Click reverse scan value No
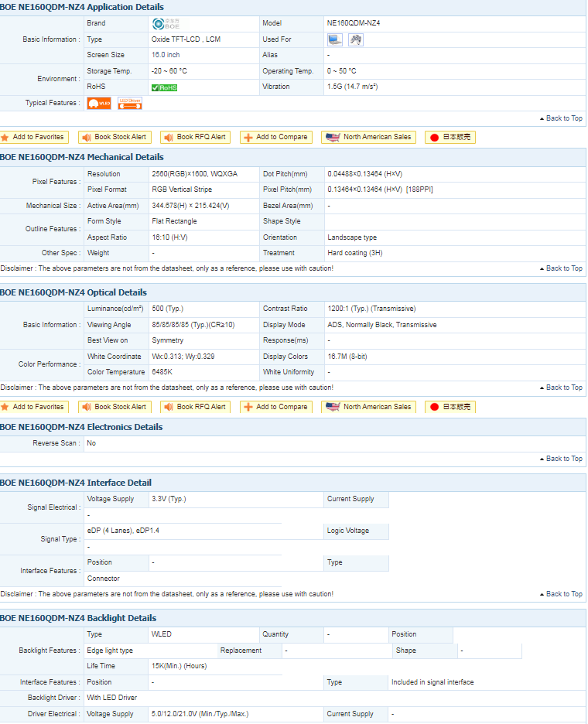 pos(91,444)
